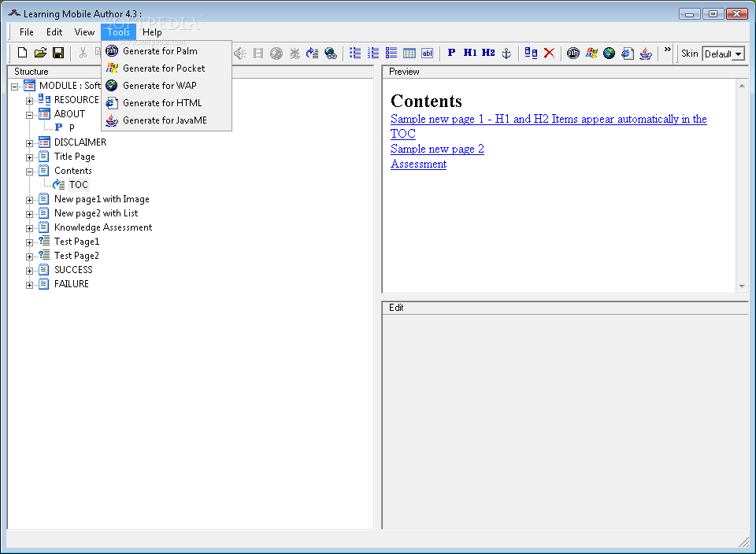Click the resource toolbar icon beside red X

click(x=531, y=53)
